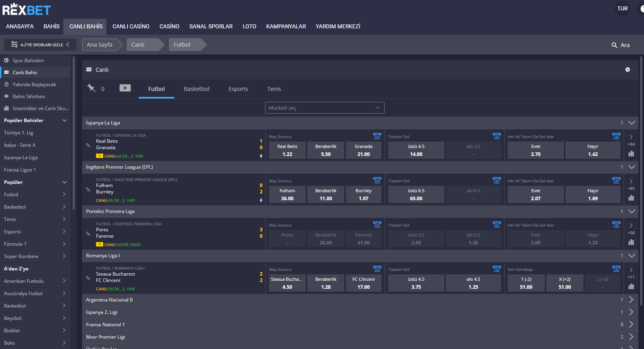Click the Ana Sayfa breadcrumb
The width and height of the screenshot is (644, 349).
[x=102, y=45]
